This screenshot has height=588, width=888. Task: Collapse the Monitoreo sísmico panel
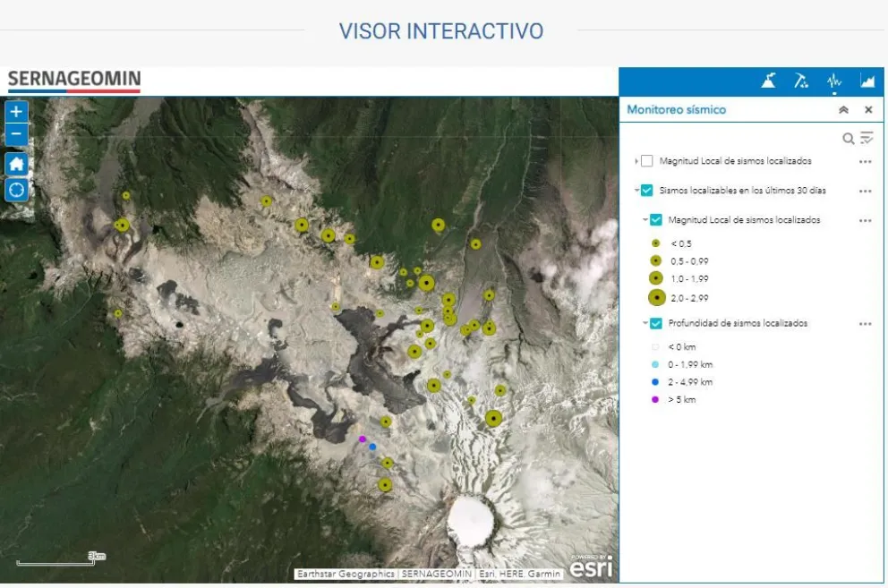843,110
